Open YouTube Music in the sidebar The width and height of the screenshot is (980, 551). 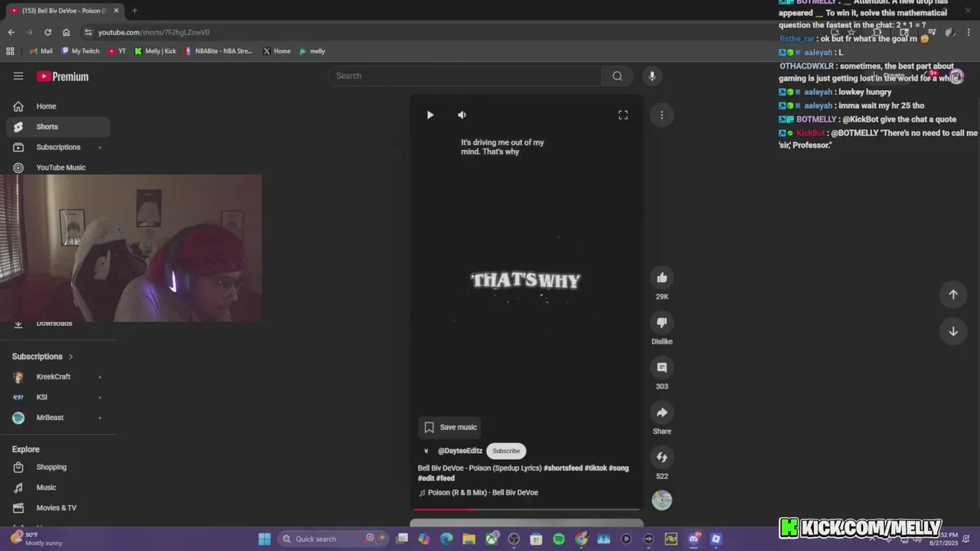tap(58, 168)
